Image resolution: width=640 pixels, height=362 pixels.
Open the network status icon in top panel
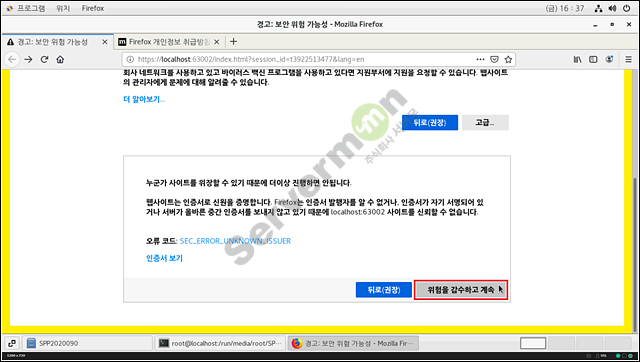point(598,8)
